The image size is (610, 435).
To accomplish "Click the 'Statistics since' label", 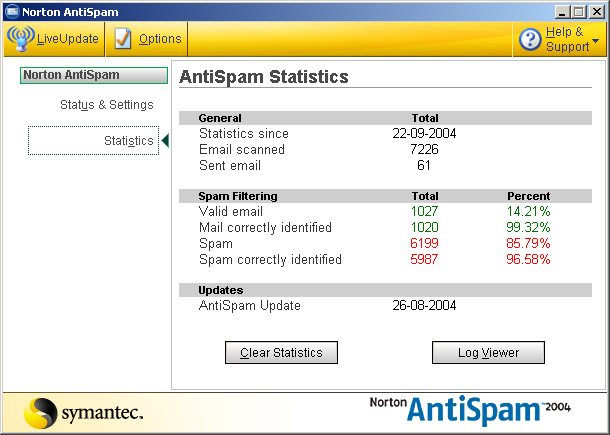I will point(244,133).
